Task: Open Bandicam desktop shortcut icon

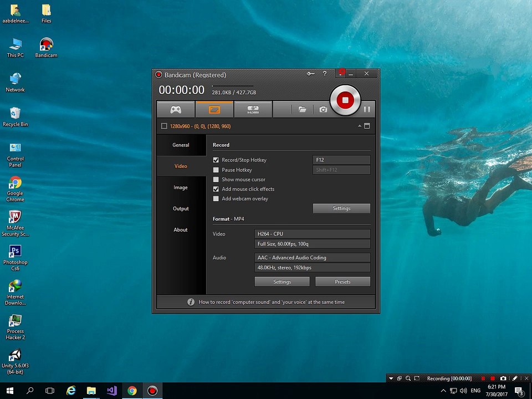Action: coord(46,48)
